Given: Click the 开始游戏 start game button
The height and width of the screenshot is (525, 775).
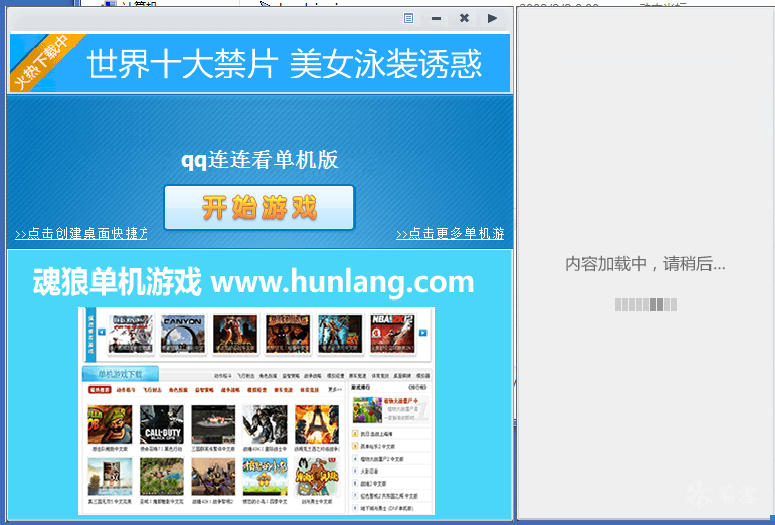Looking at the screenshot, I should (259, 208).
